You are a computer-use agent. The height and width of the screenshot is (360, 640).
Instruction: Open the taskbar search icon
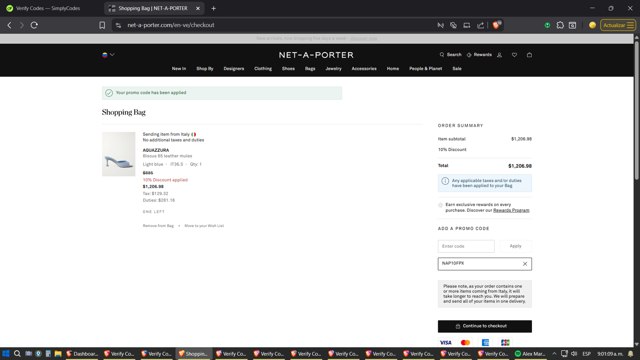coord(17,353)
